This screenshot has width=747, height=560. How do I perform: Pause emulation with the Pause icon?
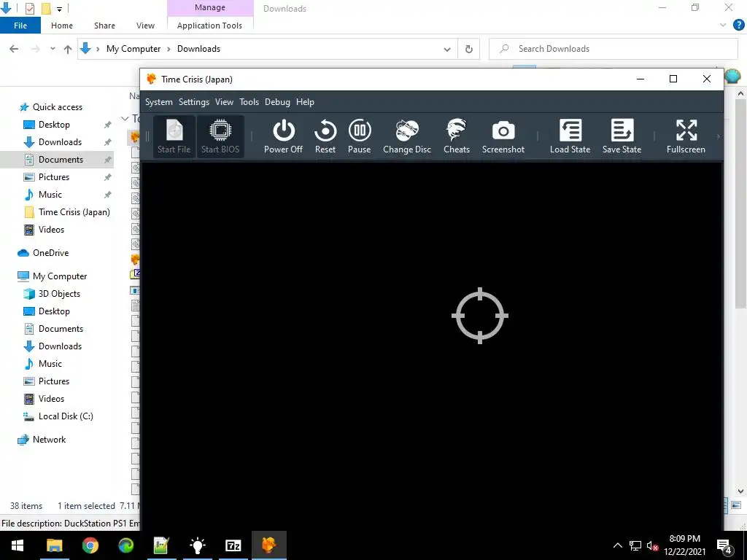coord(359,136)
